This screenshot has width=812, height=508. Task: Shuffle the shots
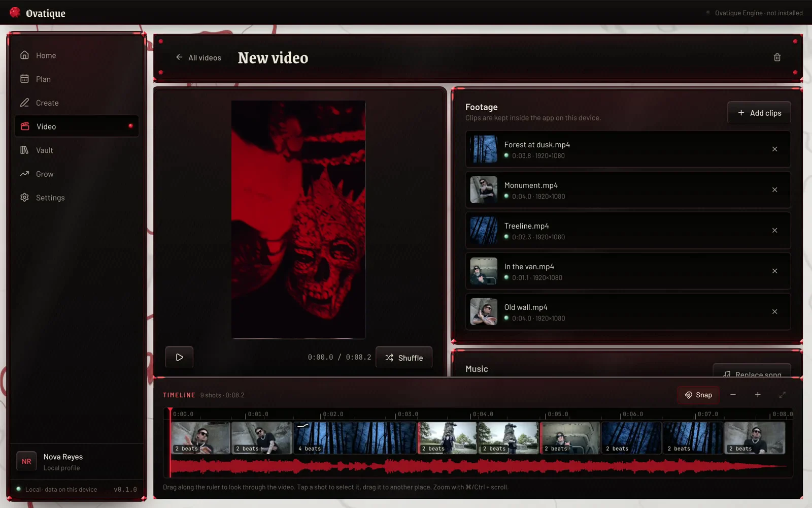click(x=404, y=358)
